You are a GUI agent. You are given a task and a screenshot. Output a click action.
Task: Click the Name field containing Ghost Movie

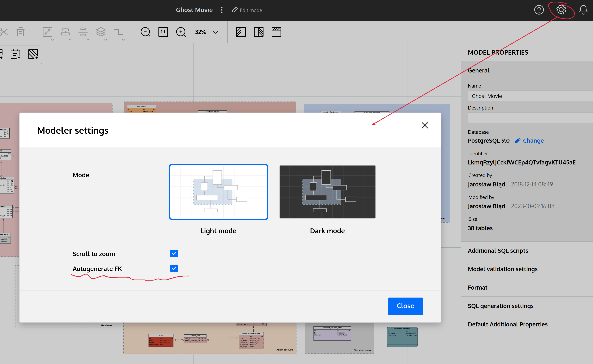coord(530,96)
